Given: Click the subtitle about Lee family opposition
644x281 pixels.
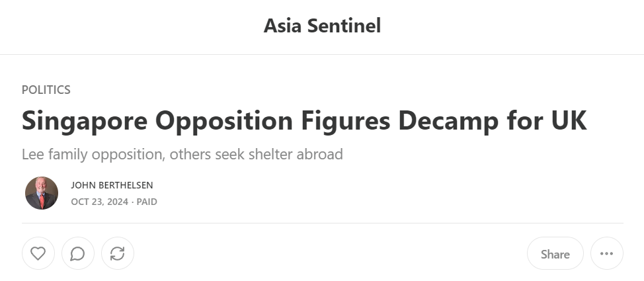Looking at the screenshot, I should point(182,155).
